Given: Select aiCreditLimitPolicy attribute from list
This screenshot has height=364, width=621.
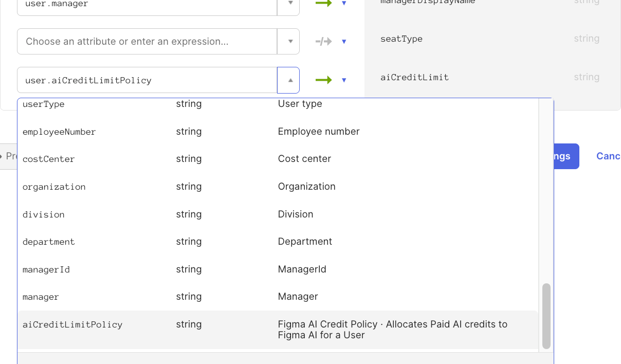Looking at the screenshot, I should pos(278,330).
